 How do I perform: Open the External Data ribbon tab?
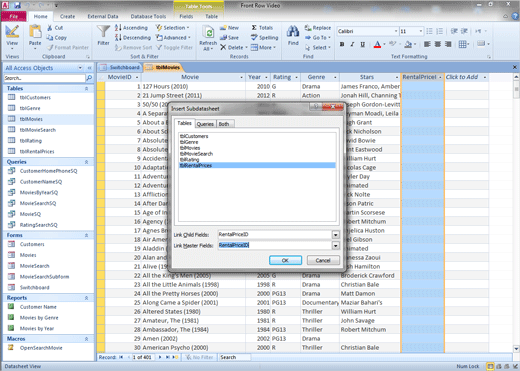tap(103, 16)
